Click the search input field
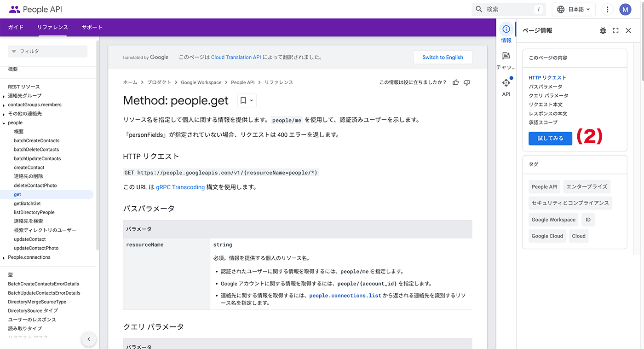The width and height of the screenshot is (644, 349). coord(509,9)
